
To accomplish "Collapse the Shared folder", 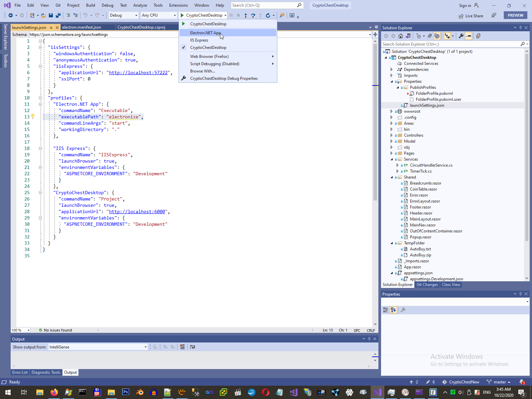I will 391,177.
